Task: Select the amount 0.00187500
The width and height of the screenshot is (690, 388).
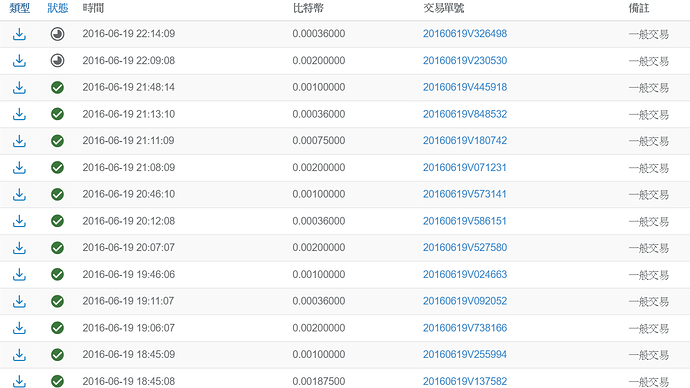Action: 319,381
